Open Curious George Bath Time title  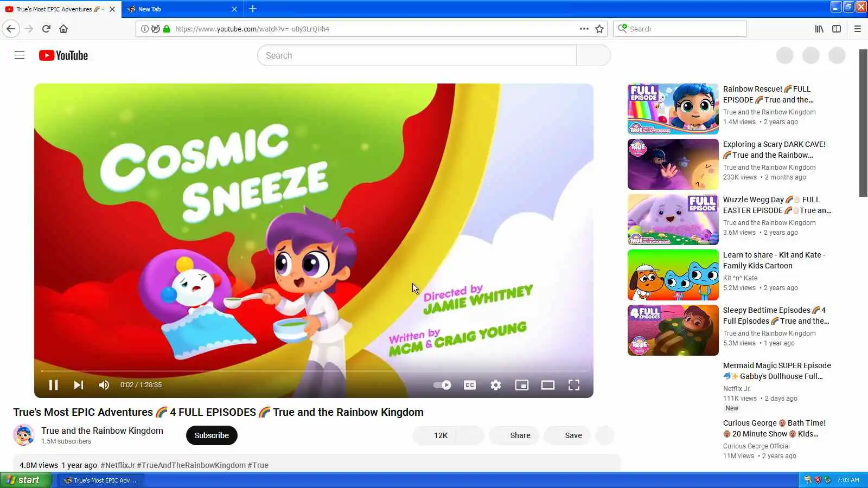pyautogui.click(x=774, y=428)
